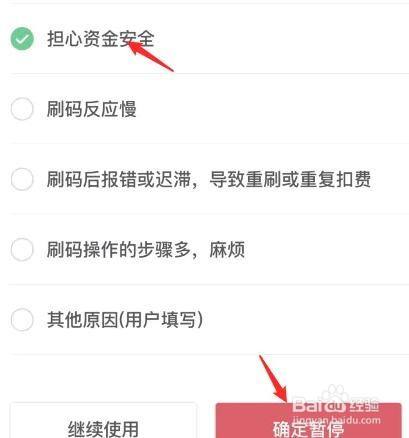Screen dimensions: 409x438
Task: Click red arrow pointing to 确定暂停
Action: click(273, 378)
